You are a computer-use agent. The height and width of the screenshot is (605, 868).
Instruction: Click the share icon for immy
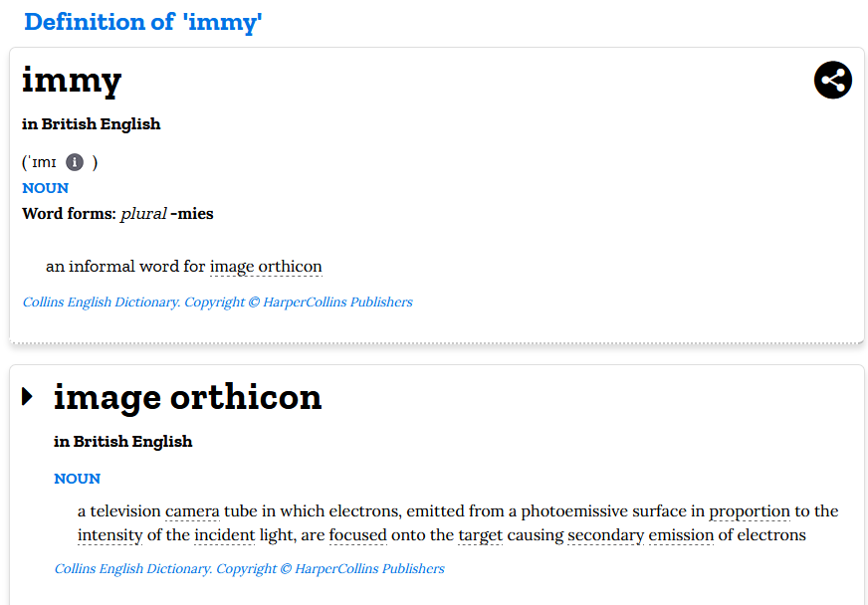[x=832, y=80]
